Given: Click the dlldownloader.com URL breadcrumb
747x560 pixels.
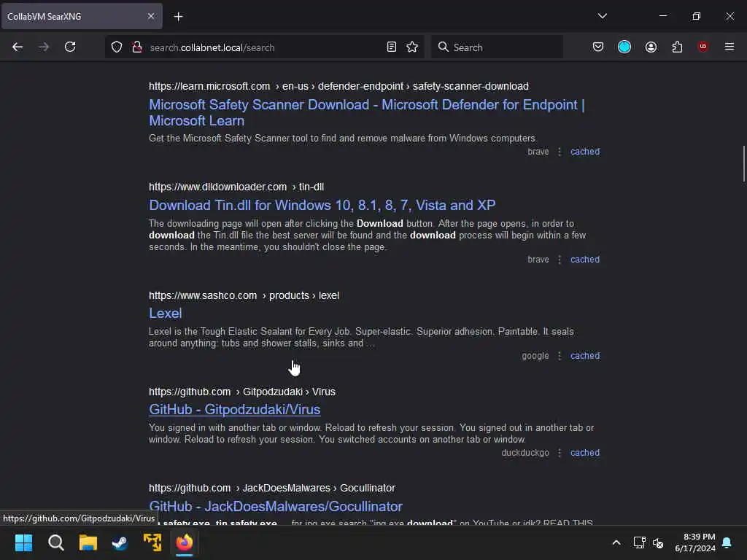Looking at the screenshot, I should (x=236, y=187).
